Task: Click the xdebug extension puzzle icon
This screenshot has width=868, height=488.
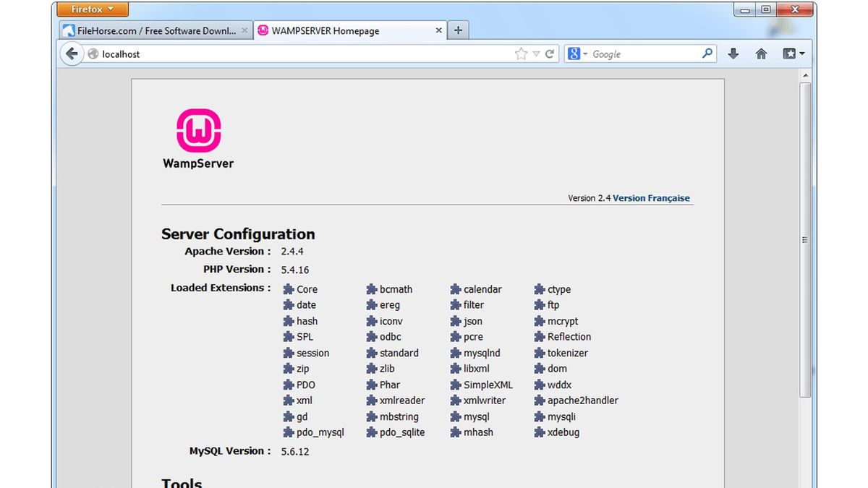Action: (x=538, y=432)
